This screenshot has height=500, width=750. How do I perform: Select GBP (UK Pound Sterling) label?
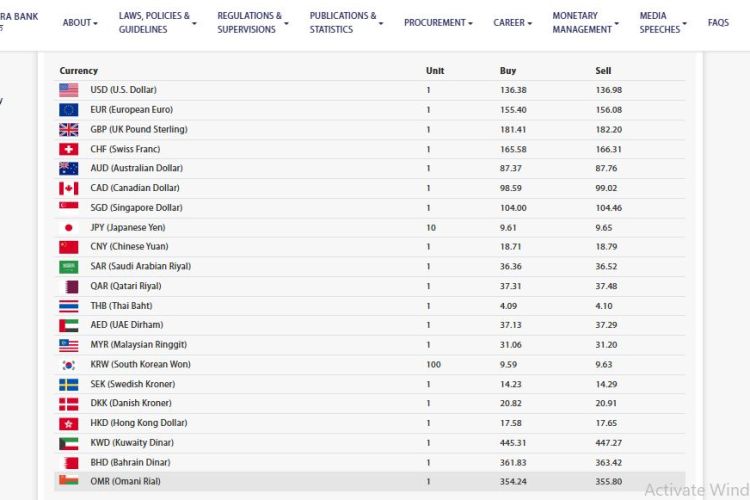[x=139, y=129]
